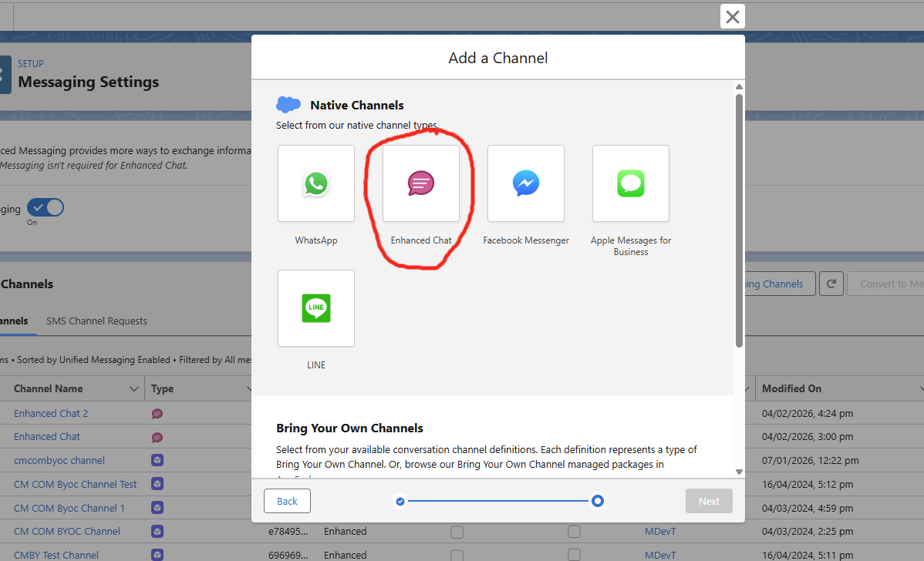Click the 04/03/2024, 2:25 pm date cell
This screenshot has height=561, width=924.
808,532
